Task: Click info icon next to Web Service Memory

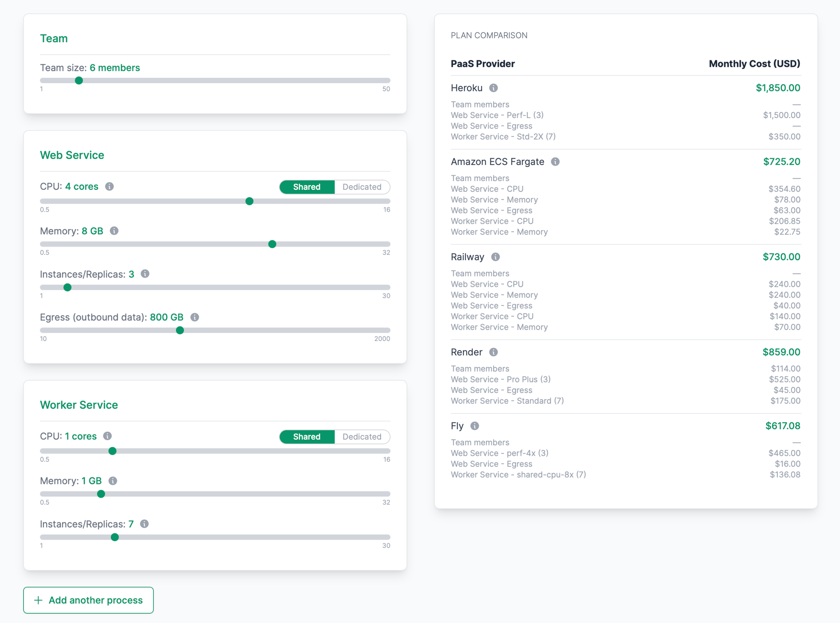Action: tap(114, 231)
